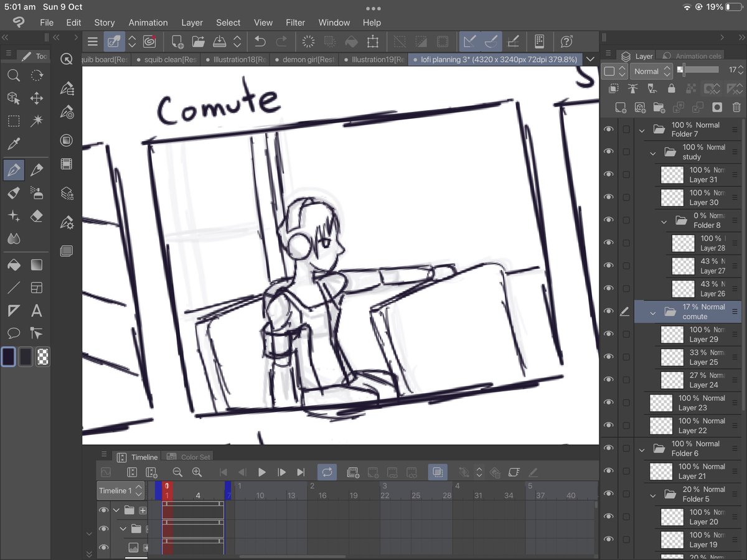Switch to the Color Set tab

189,457
